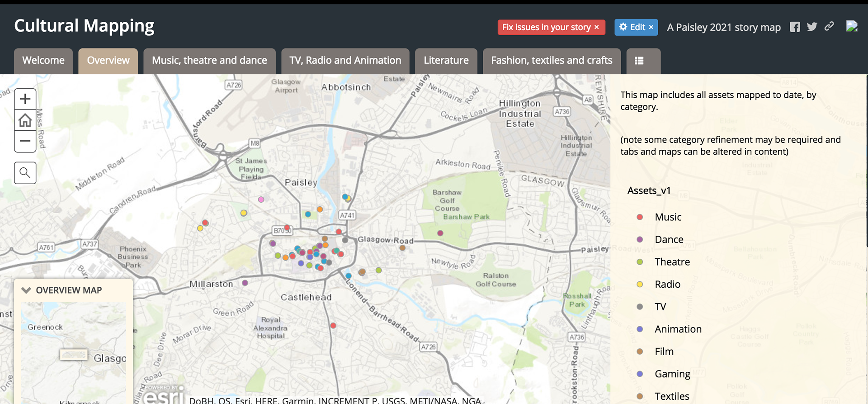The image size is (868, 404).
Task: Close the Edit button
Action: click(x=651, y=27)
